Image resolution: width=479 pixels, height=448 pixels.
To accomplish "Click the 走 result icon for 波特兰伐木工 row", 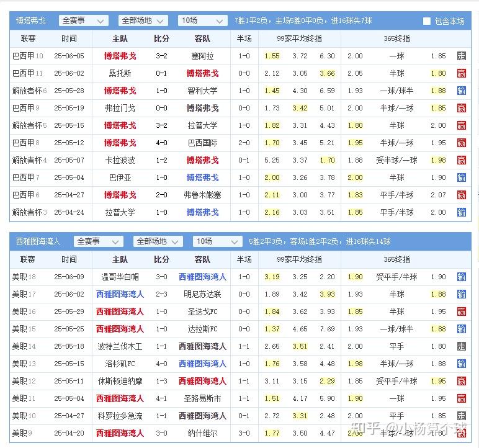I will (461, 346).
